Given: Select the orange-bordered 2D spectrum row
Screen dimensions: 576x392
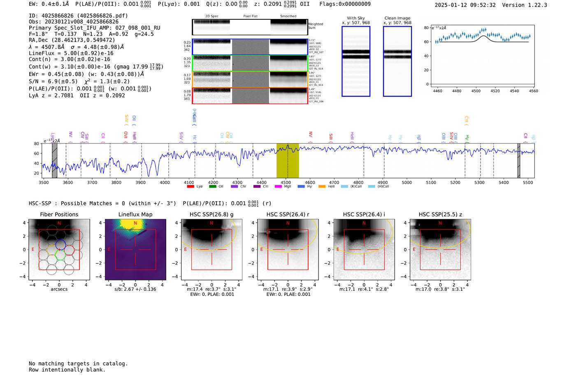Looking at the screenshot, I should pos(250,79).
